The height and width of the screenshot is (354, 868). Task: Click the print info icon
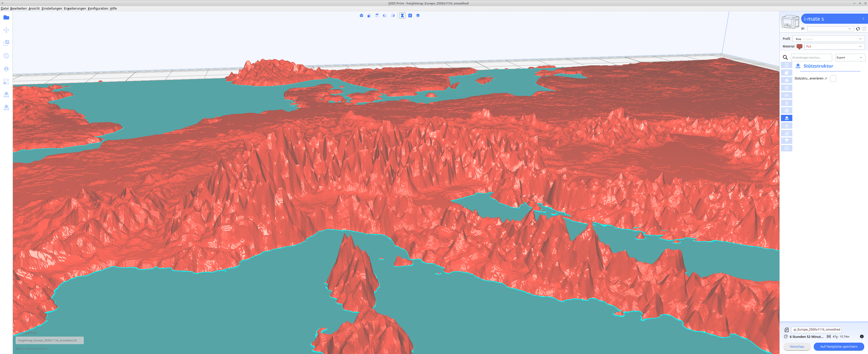click(x=862, y=337)
